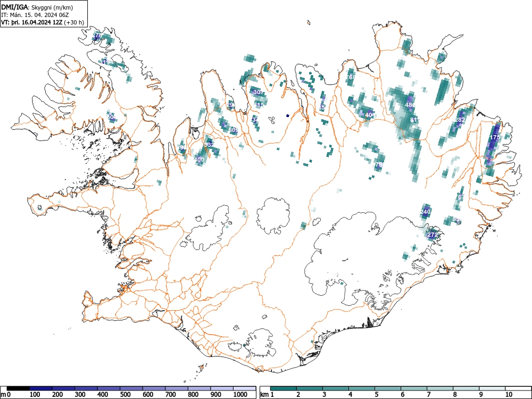This screenshot has height=399, width=532.
Task: Click the 'km' unit label of the kilometer legend
Action: [x=264, y=395]
